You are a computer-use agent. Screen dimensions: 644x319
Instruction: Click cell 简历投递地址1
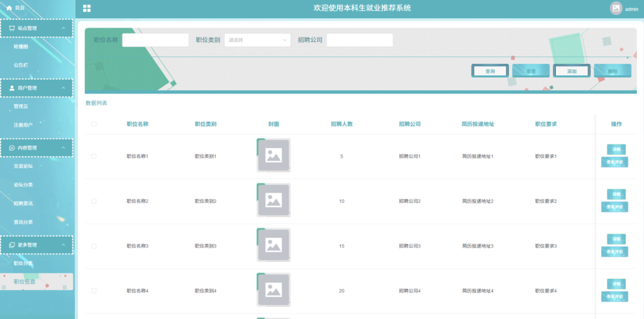point(478,156)
